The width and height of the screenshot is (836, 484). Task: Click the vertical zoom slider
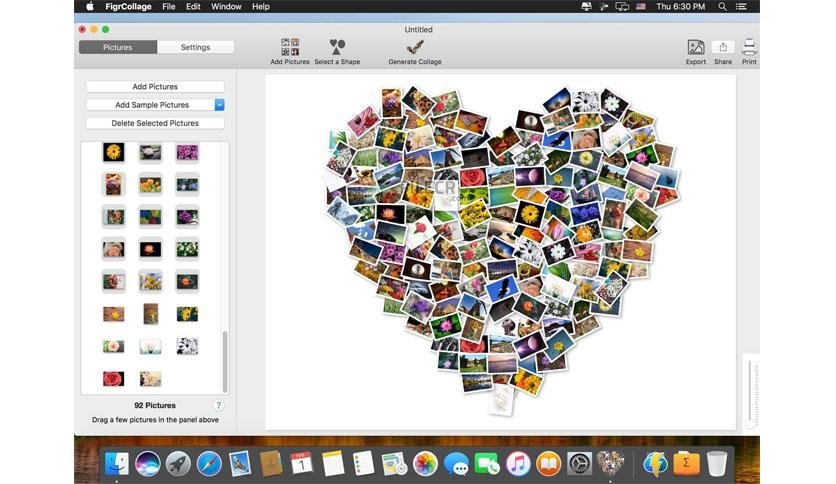[x=750, y=395]
